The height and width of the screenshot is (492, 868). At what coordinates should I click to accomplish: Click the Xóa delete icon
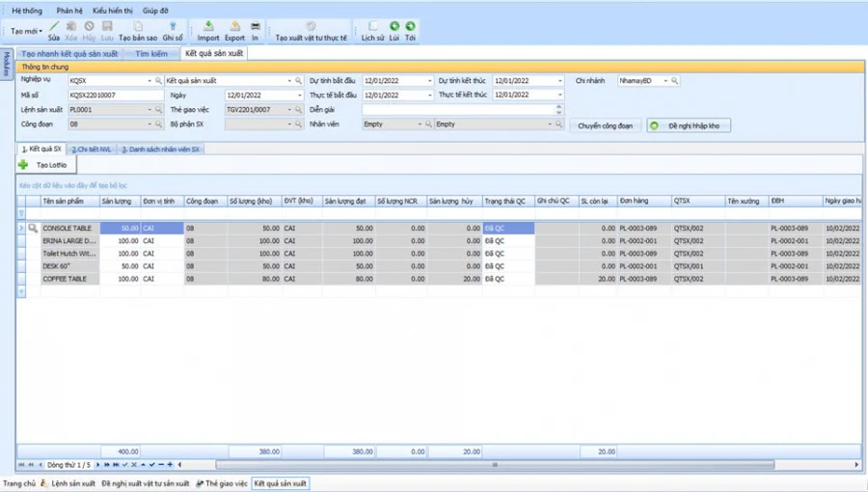pyautogui.click(x=70, y=26)
